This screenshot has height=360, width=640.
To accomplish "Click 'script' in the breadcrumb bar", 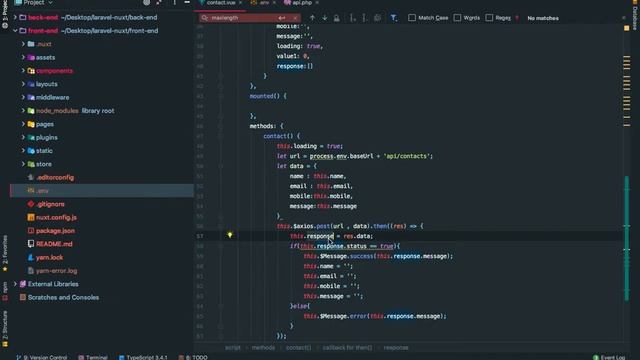I will tap(233, 348).
